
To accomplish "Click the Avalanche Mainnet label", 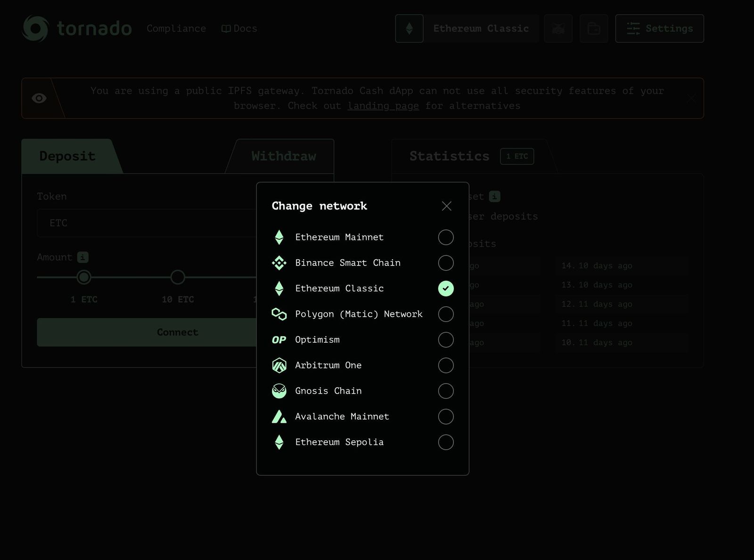I will point(342,417).
